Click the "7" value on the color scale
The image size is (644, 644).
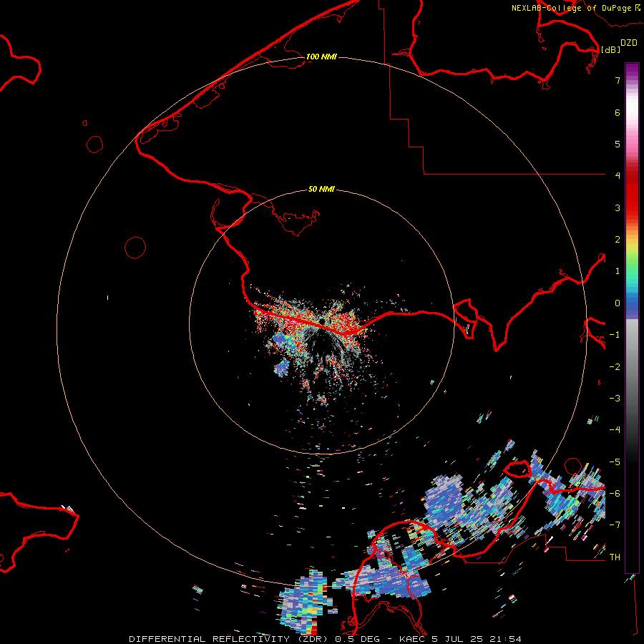(x=618, y=80)
